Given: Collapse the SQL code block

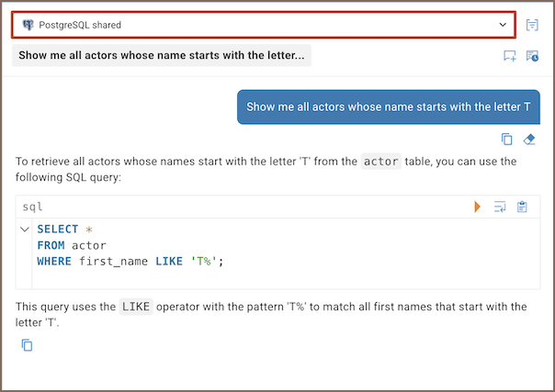Looking at the screenshot, I should [25, 229].
